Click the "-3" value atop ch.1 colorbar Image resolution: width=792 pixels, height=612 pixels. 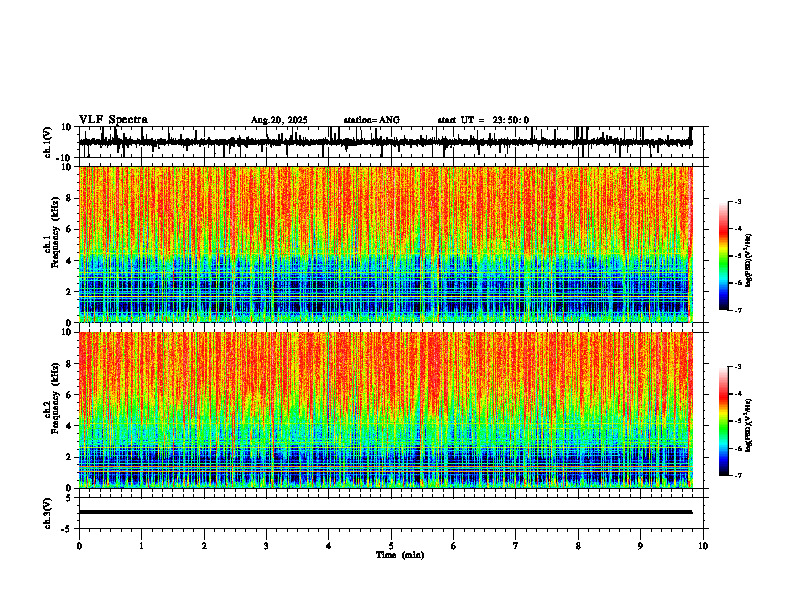tap(737, 202)
